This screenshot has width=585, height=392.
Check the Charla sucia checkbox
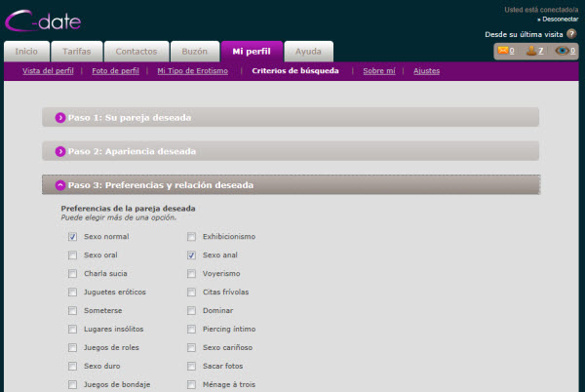point(72,274)
